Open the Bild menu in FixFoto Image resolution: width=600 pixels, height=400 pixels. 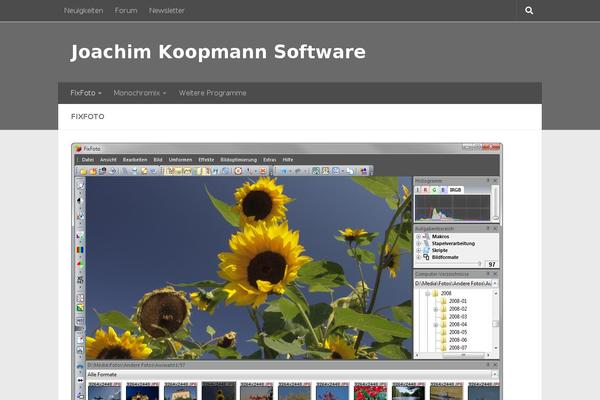click(x=158, y=160)
